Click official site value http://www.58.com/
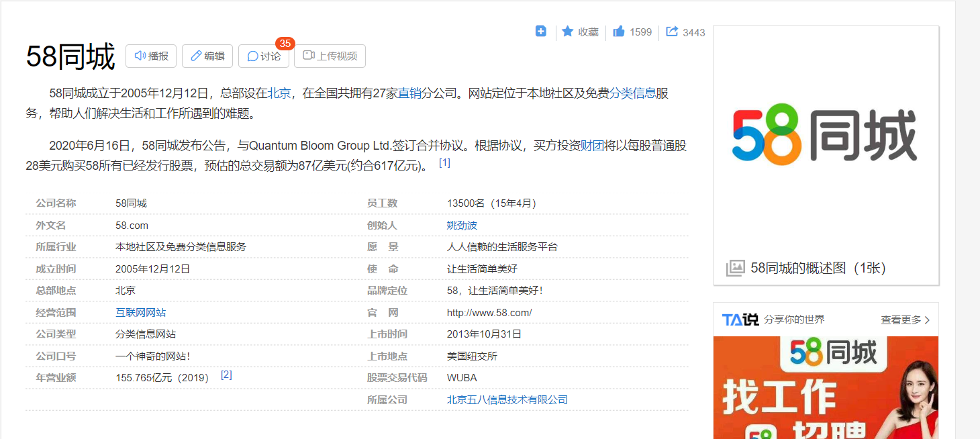This screenshot has width=980, height=439. (x=489, y=312)
